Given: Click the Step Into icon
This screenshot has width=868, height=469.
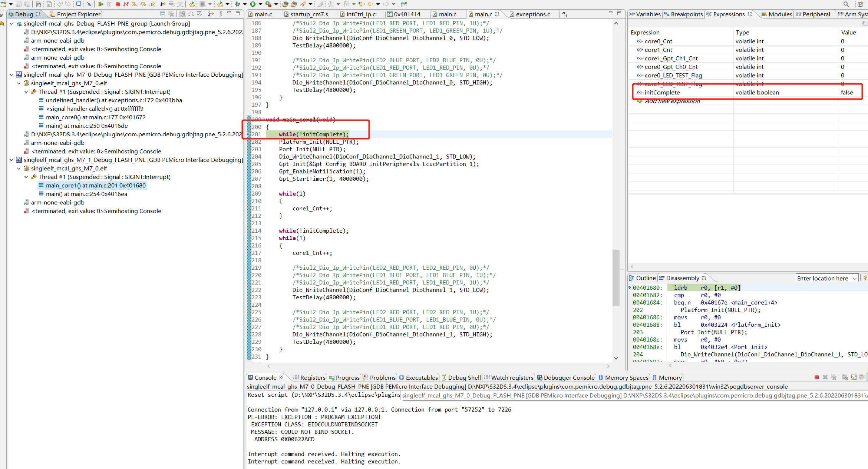Looking at the screenshot, I should [134, 4].
